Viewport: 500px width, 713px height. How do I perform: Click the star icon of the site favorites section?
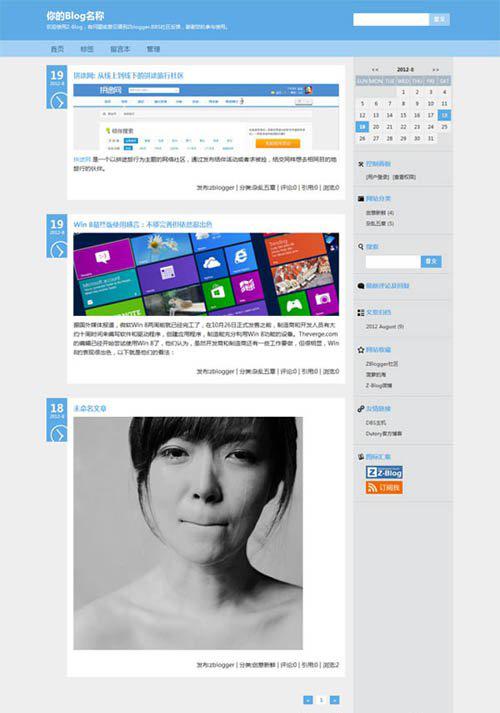pyautogui.click(x=361, y=350)
